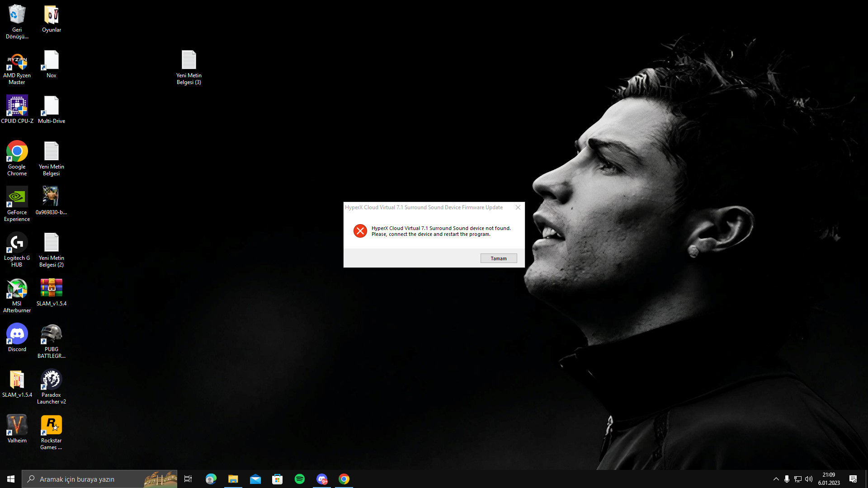The image size is (868, 488).
Task: Click the Tamam button in the dialog
Action: (499, 258)
